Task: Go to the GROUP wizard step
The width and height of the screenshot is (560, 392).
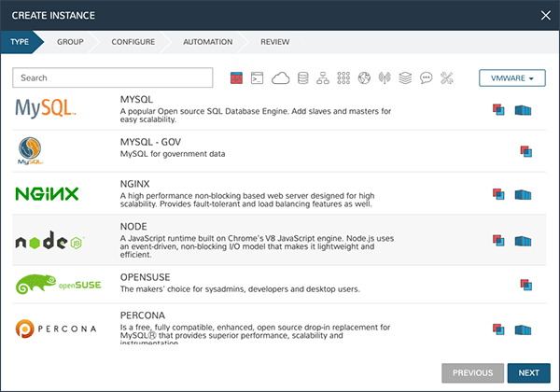Action: 70,42
